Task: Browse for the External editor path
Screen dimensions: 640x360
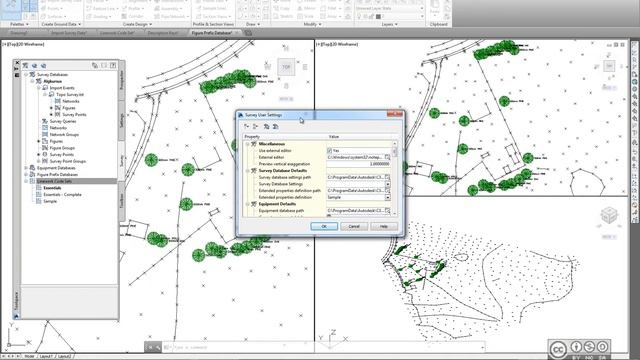Action: tap(387, 157)
